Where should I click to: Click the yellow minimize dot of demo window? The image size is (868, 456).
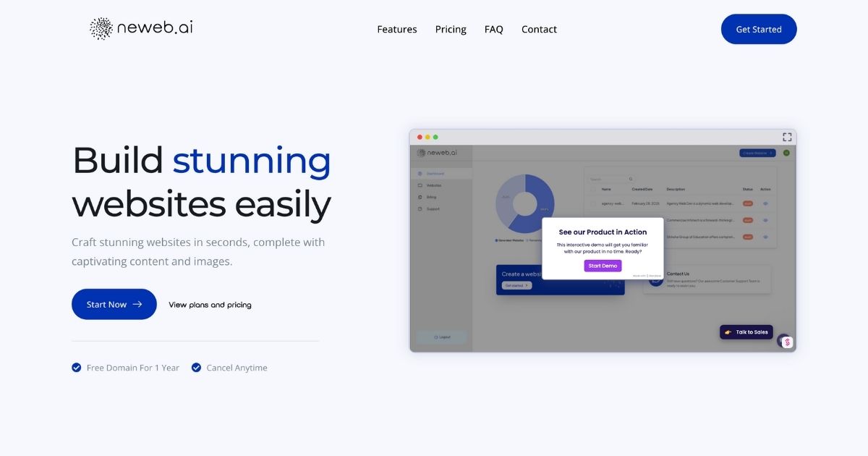click(x=427, y=137)
